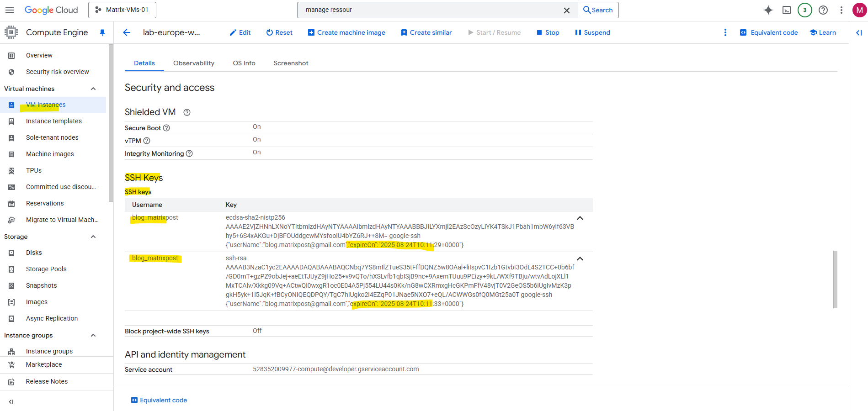Screen dimensions: 868x411
Task: Toggle the right side panel collapse icon
Action: pyautogui.click(x=859, y=32)
